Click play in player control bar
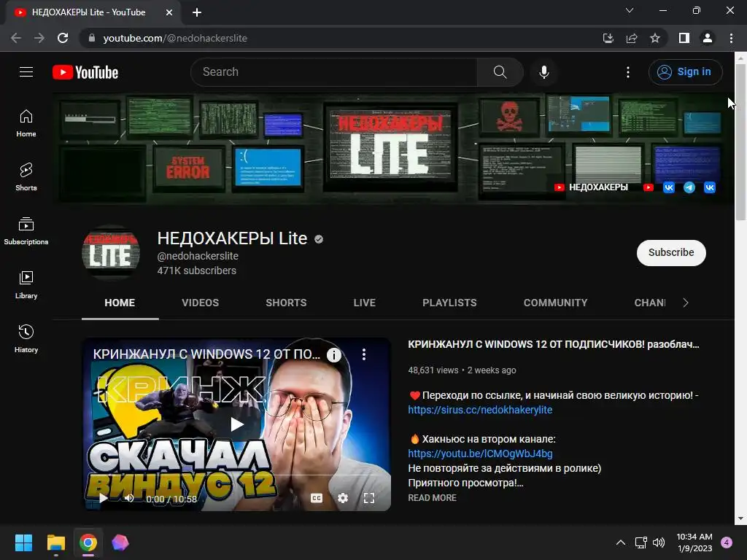This screenshot has height=560, width=747. pos(103,498)
